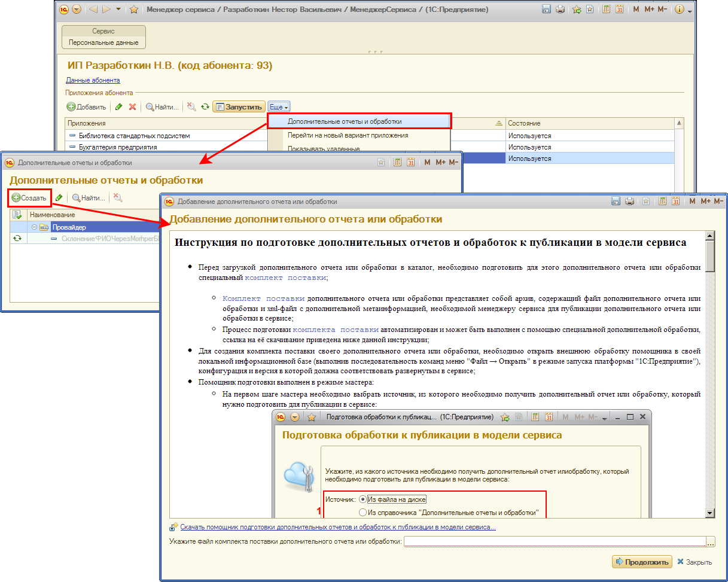The image size is (728, 582).
Task: Click green pencil edit icon in applications toolbar
Action: (118, 107)
